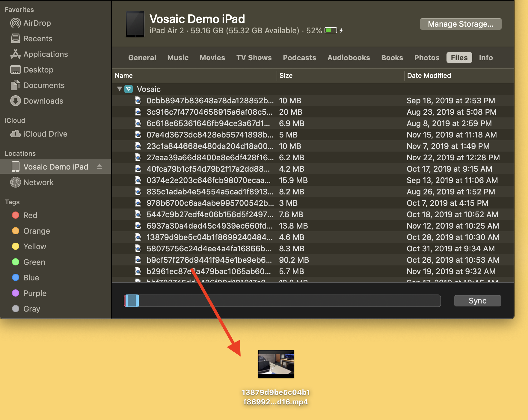
Task: Open Recents from Favorites
Action: [31, 39]
